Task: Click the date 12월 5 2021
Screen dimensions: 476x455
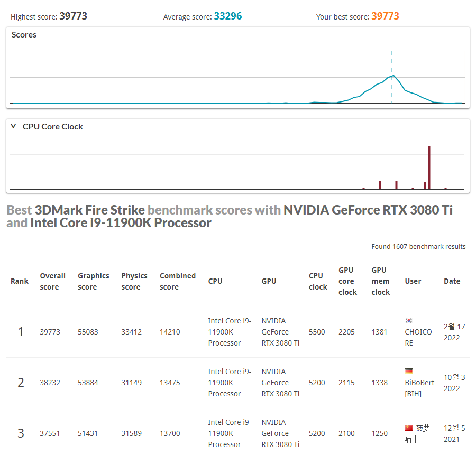Action: tap(454, 433)
